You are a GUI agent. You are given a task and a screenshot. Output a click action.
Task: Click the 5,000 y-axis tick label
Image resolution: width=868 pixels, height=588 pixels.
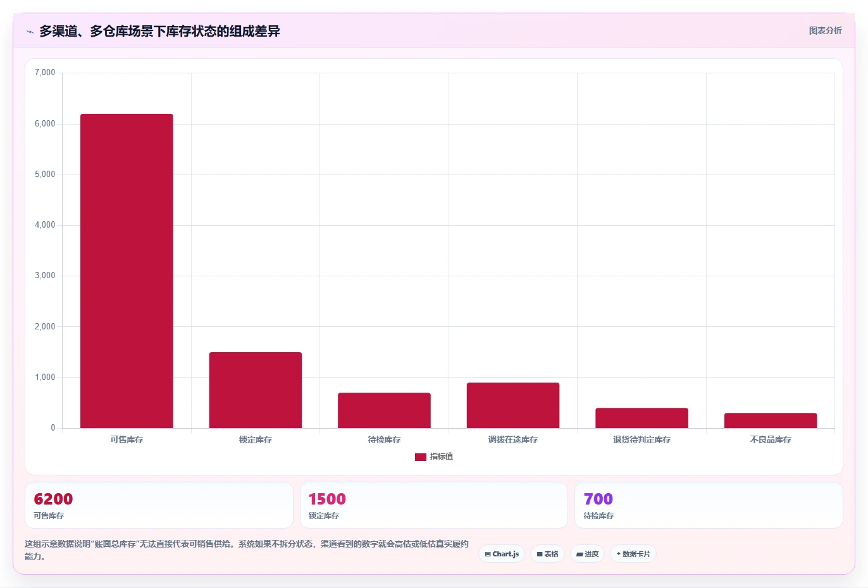[45, 175]
